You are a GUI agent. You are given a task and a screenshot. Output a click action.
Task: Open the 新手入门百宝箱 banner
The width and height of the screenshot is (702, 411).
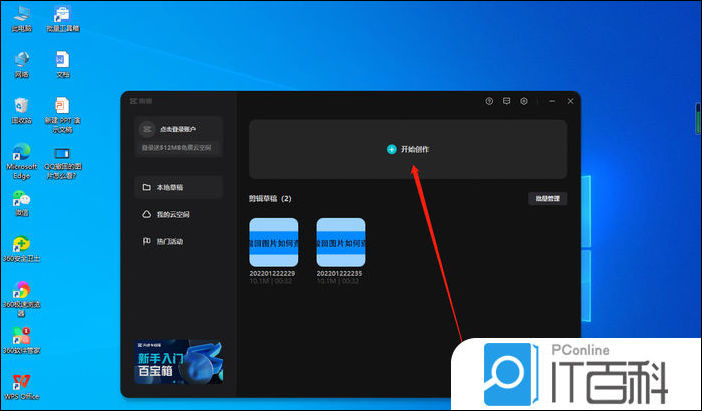click(x=179, y=362)
